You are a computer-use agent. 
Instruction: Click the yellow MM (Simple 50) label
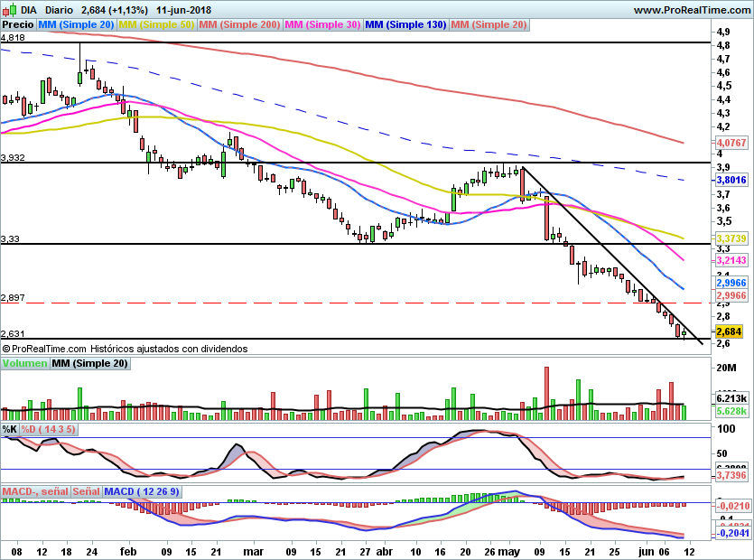pyautogui.click(x=156, y=24)
